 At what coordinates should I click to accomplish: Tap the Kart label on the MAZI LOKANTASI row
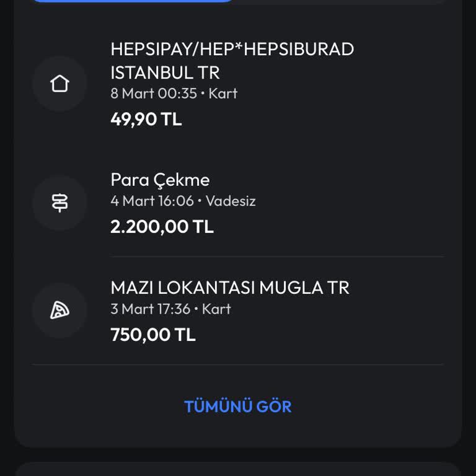point(216,309)
